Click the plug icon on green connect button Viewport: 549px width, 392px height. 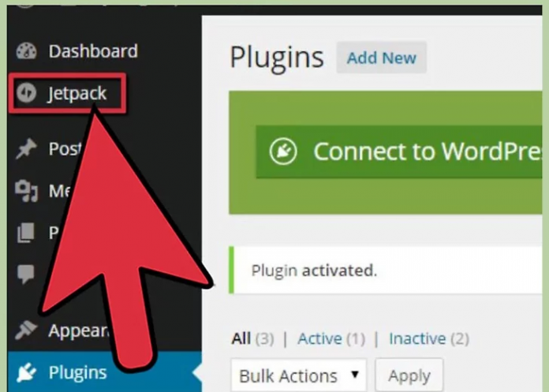point(283,151)
